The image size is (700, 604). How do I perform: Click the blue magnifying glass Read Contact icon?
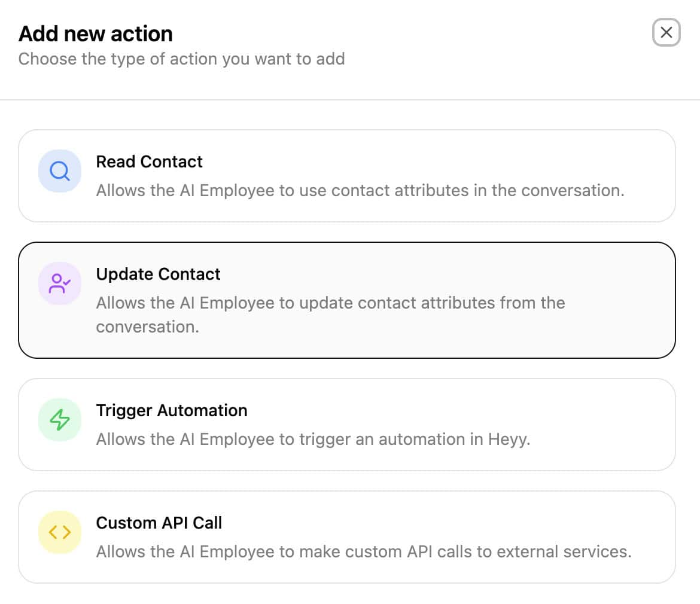click(x=60, y=171)
